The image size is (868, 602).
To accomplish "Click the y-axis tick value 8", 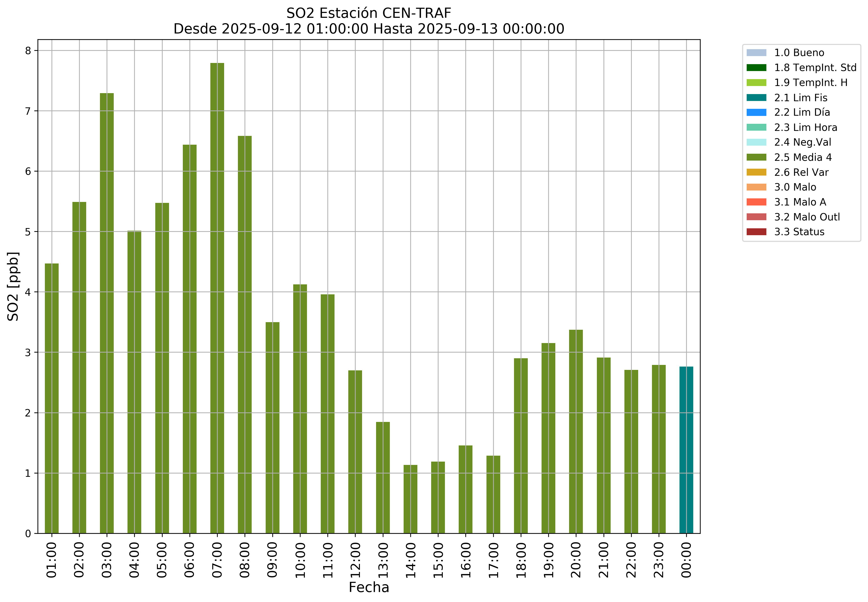I will pyautogui.click(x=28, y=51).
